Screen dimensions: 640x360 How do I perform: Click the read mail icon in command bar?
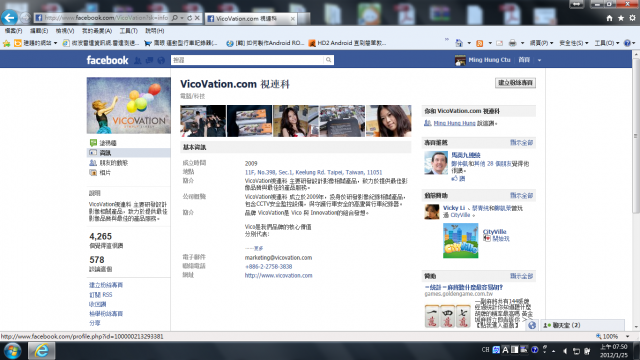coord(500,43)
